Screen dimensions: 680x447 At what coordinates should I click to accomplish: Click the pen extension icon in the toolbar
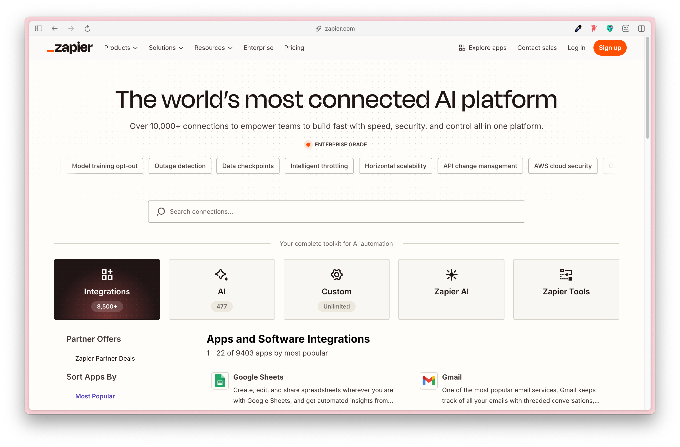[x=578, y=29]
